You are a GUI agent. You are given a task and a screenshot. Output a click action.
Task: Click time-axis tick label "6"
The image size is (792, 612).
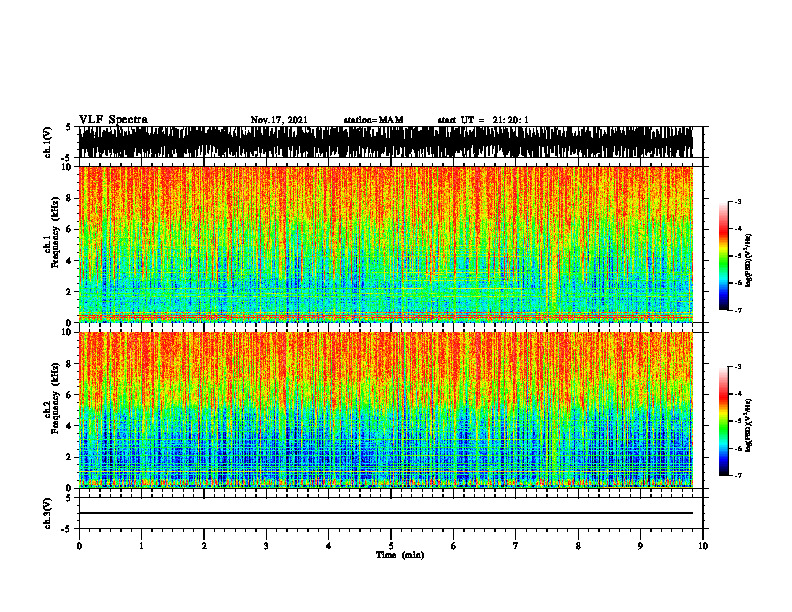(453, 546)
